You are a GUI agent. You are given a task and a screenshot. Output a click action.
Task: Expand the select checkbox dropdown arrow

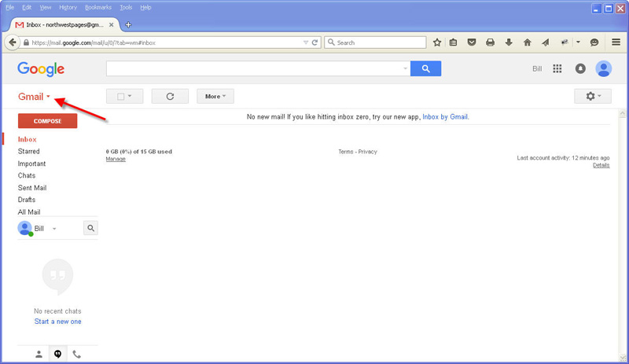(x=130, y=97)
